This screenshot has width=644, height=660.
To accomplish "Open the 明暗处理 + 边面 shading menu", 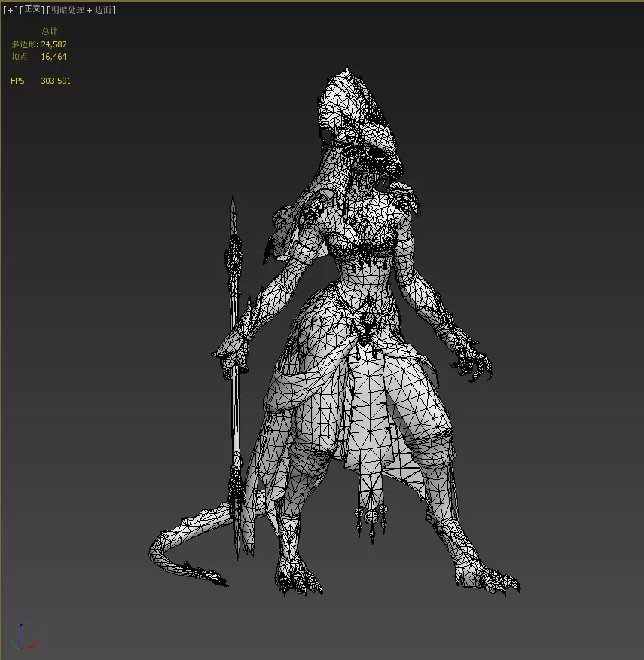I will coord(81,10).
